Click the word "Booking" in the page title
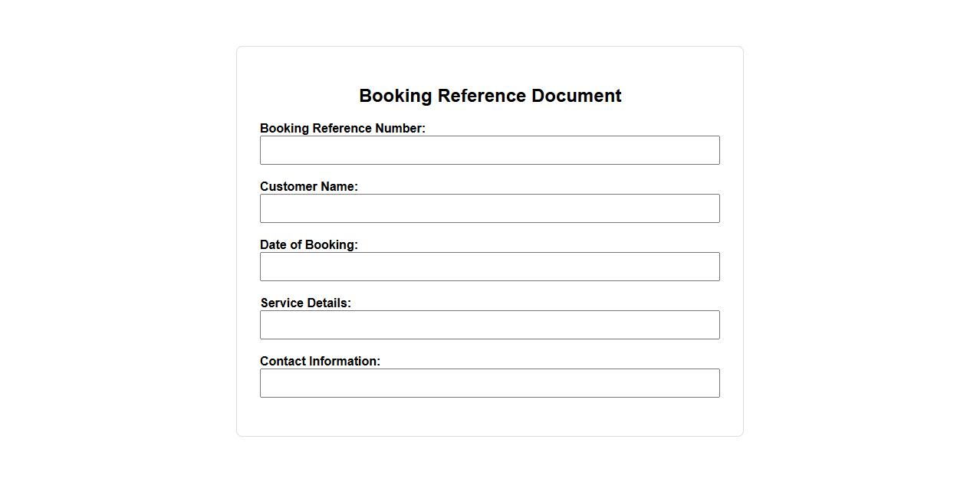 (396, 96)
